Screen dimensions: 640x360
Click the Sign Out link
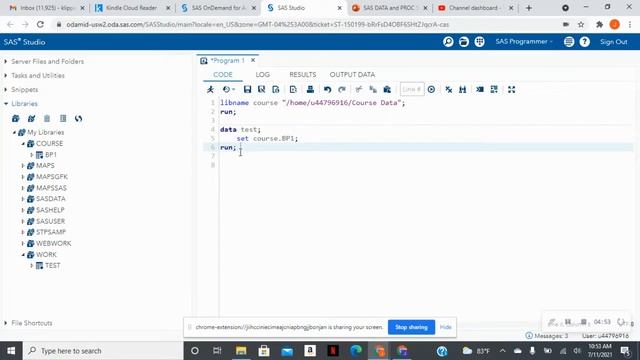pyautogui.click(x=613, y=42)
